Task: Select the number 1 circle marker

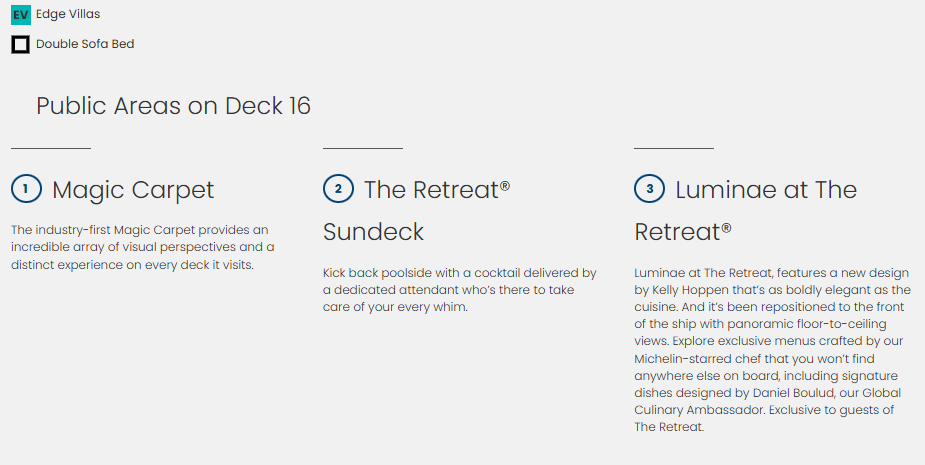Action: point(26,189)
